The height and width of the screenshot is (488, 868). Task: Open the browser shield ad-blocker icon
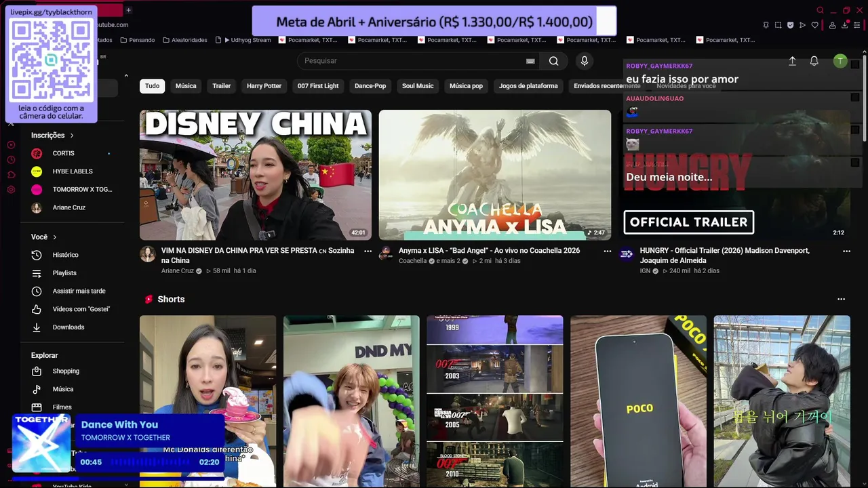click(790, 25)
